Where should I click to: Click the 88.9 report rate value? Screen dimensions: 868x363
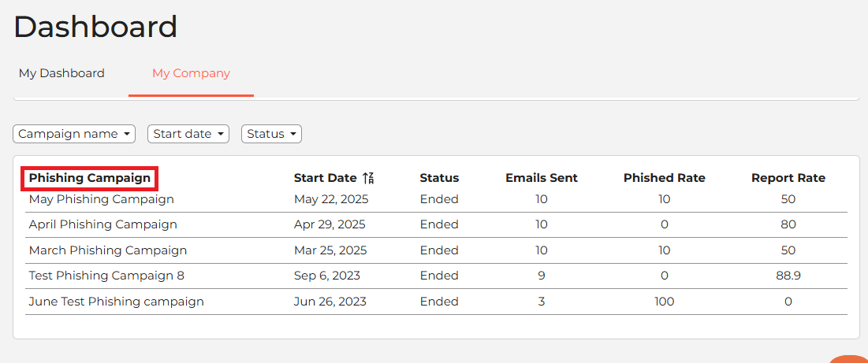(x=788, y=276)
